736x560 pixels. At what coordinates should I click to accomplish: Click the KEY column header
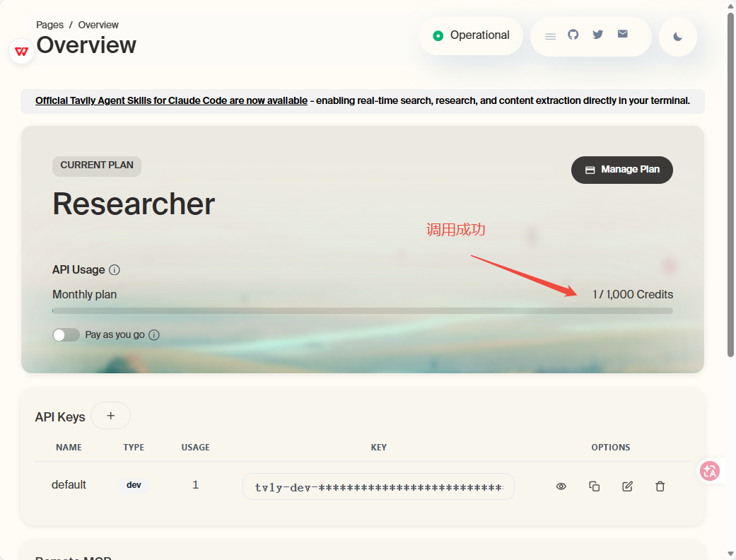coord(379,448)
